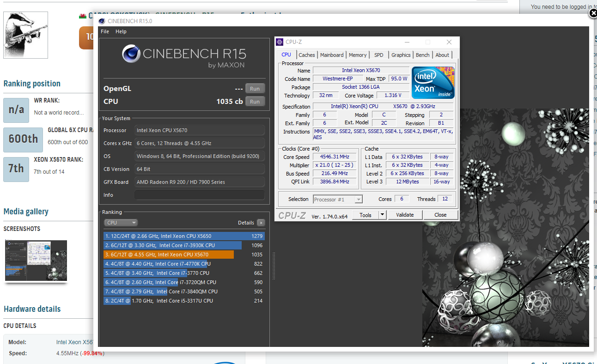Switch to Graphics tab in CPU-Z
Image resolution: width=597 pixels, height=364 pixels.
(401, 55)
